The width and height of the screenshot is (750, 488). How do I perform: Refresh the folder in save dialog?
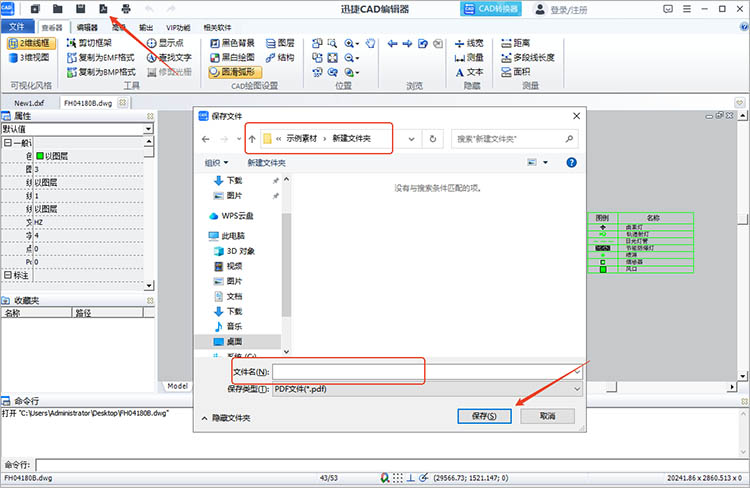click(x=433, y=139)
